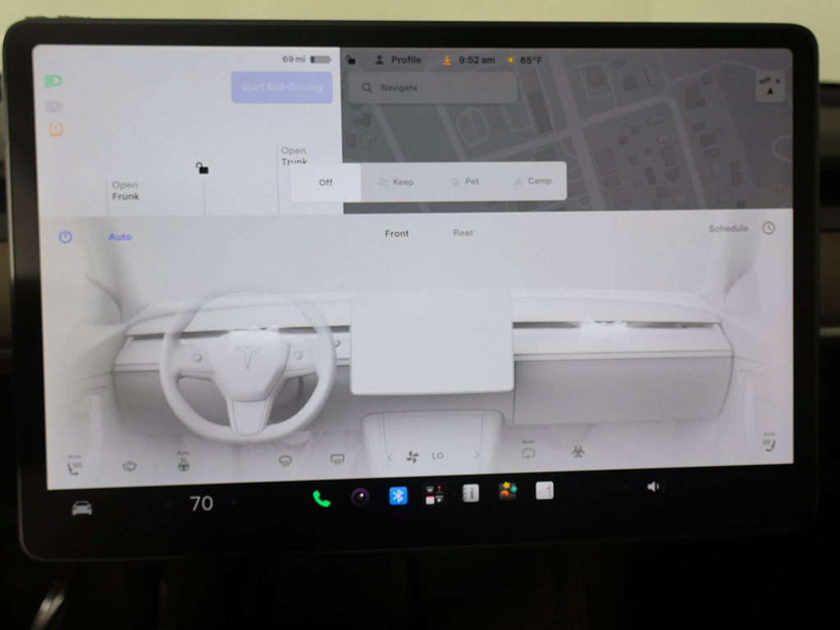
Task: Turn on windshield wiper heat icon
Action: pyautogui.click(x=129, y=467)
